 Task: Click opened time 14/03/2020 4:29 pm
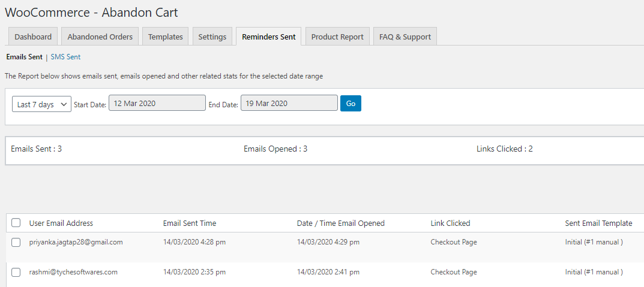pyautogui.click(x=328, y=242)
